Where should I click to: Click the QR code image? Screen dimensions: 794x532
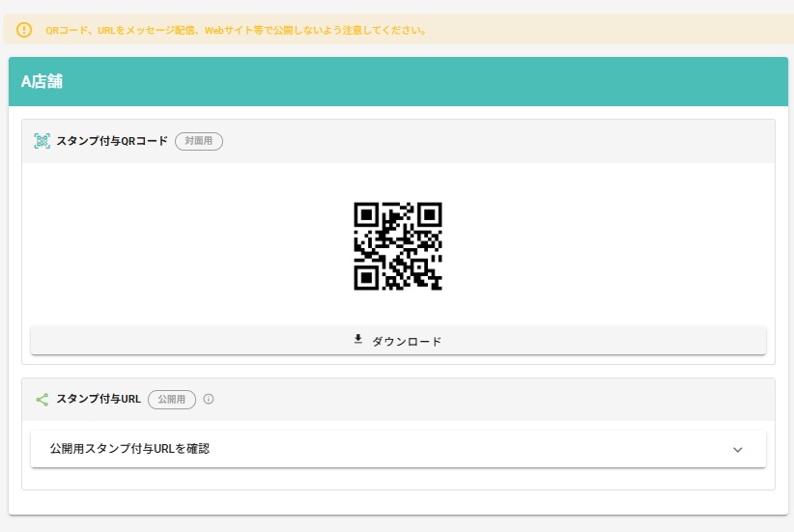398,246
